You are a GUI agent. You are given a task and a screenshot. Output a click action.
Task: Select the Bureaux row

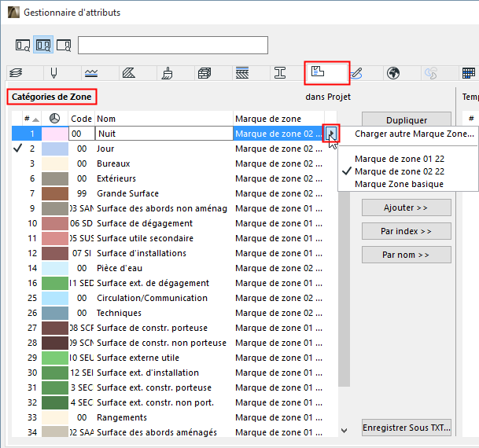click(174, 163)
